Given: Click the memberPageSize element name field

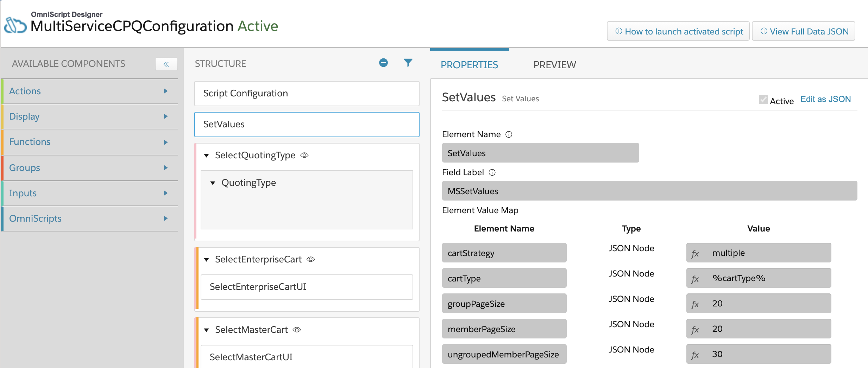Looking at the screenshot, I should pyautogui.click(x=504, y=329).
